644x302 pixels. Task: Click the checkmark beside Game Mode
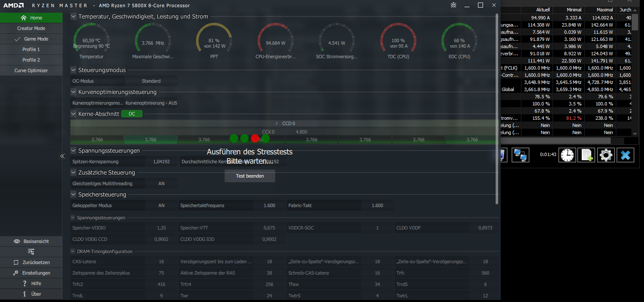coord(17,39)
